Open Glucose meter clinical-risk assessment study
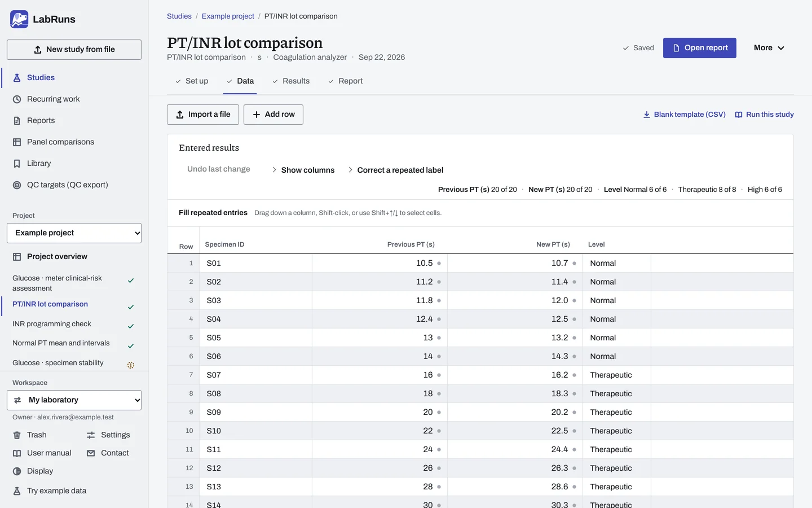Viewport: 812px width, 508px height. pyautogui.click(x=74, y=283)
